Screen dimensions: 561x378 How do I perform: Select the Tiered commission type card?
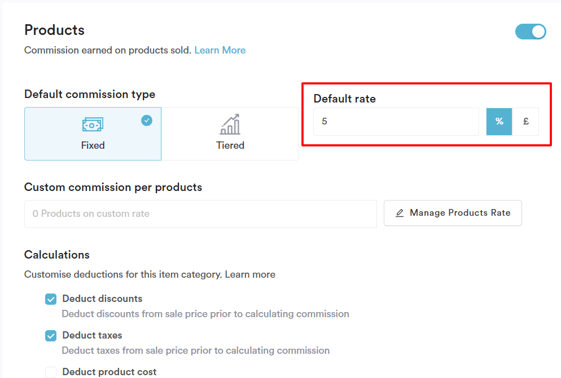click(x=230, y=134)
